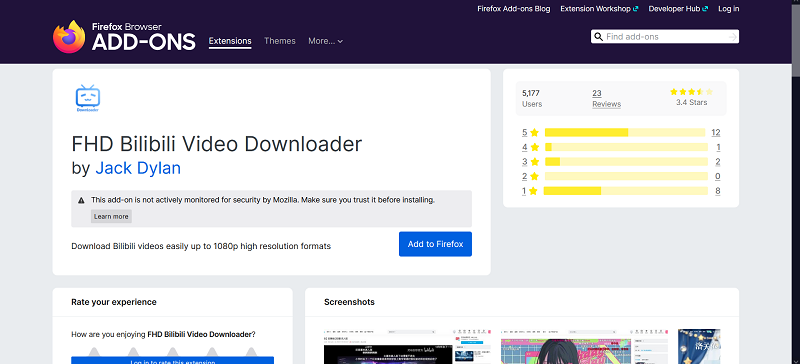Click the 'Download Bilibili videos easily' description
Screen dimensions: 800x364
(201, 246)
